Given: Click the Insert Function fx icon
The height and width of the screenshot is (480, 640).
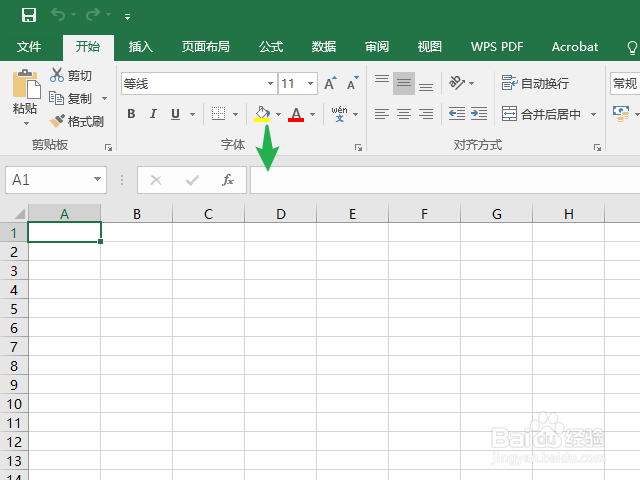Looking at the screenshot, I should (228, 180).
